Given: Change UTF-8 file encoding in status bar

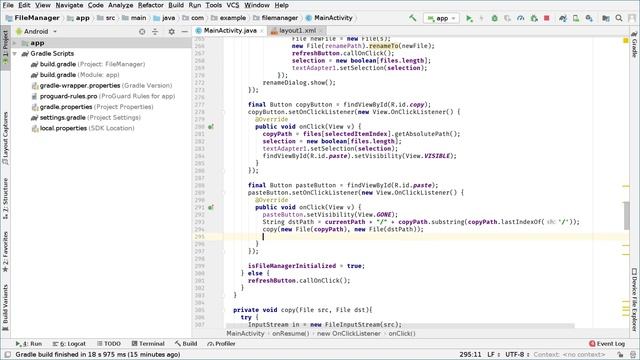Looking at the screenshot, I should [x=517, y=354].
